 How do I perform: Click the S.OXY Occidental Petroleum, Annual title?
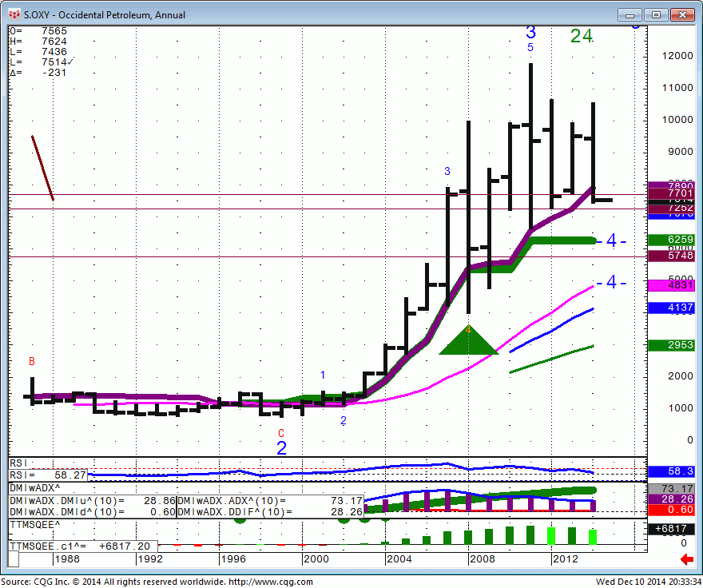105,15
